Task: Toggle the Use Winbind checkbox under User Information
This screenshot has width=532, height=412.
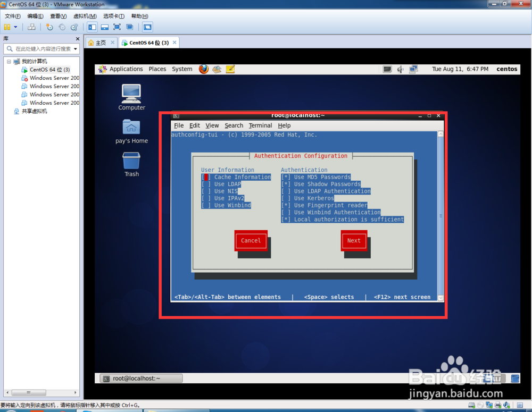Action: tap(206, 205)
